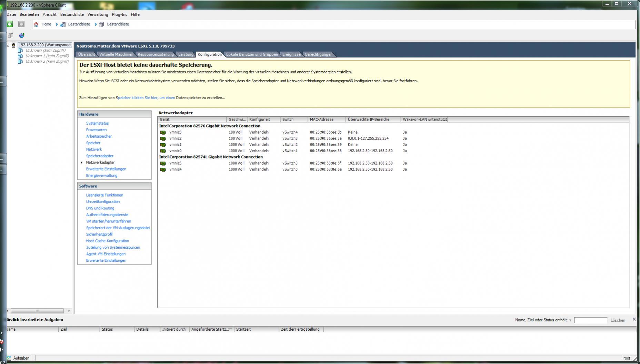This screenshot has height=364, width=640.
Task: Open Systemstatus under Hardware
Action: pyautogui.click(x=97, y=123)
